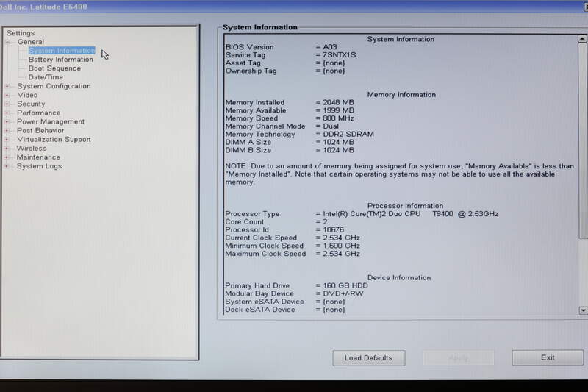Select Performance category
Viewport: 588px width, 392px height.
click(39, 113)
